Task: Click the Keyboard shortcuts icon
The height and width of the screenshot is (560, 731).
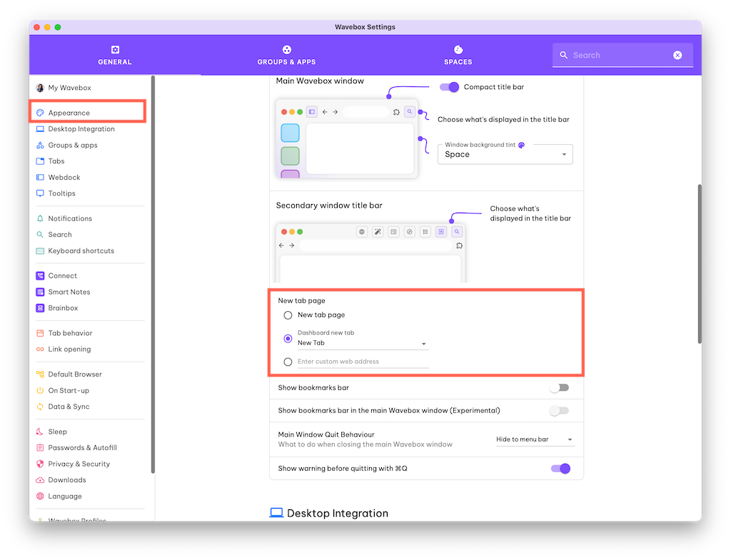Action: coord(40,250)
